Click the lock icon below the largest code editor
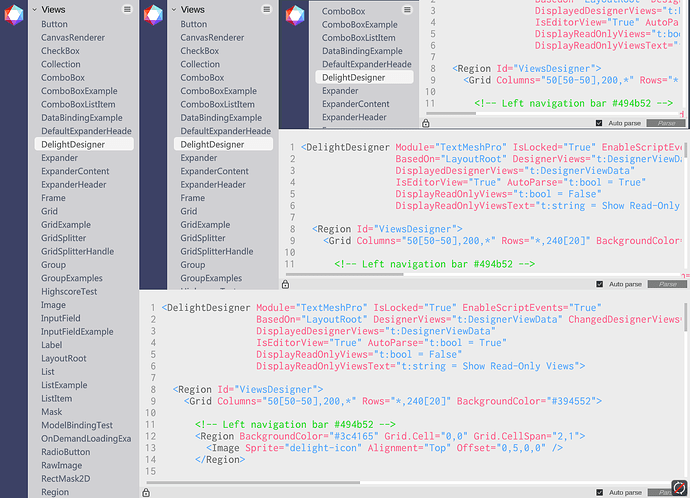690x498 pixels. click(146, 493)
